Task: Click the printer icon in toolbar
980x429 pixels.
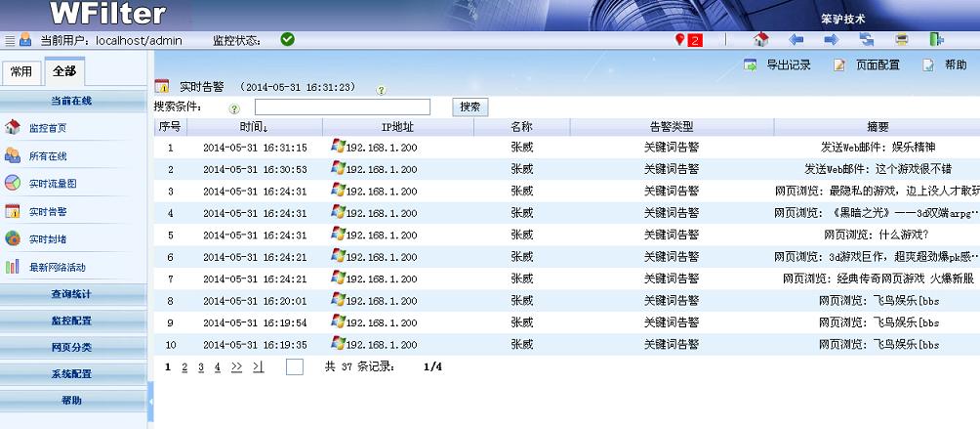Action: (902, 40)
